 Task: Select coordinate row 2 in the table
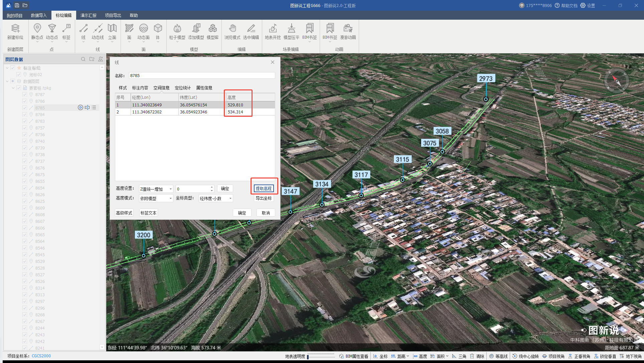click(195, 112)
